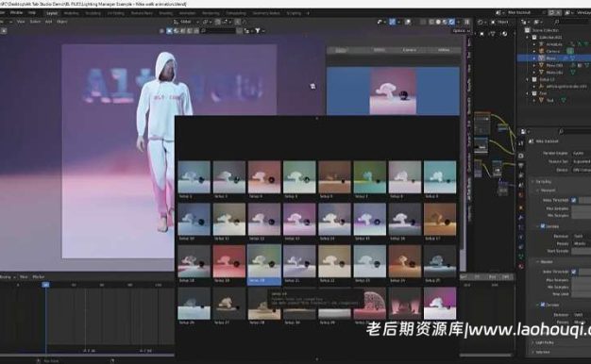Expand the Armature row in outliner
The width and height of the screenshot is (591, 364).
point(534,44)
